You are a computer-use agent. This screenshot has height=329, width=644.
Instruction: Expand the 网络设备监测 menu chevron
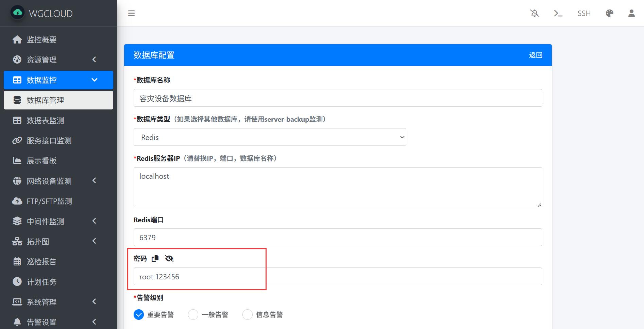(95, 180)
